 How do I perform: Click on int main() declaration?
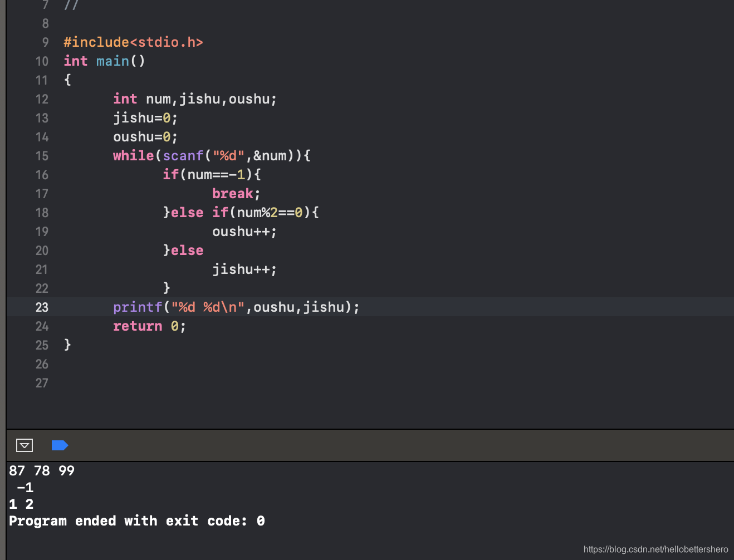coord(104,61)
